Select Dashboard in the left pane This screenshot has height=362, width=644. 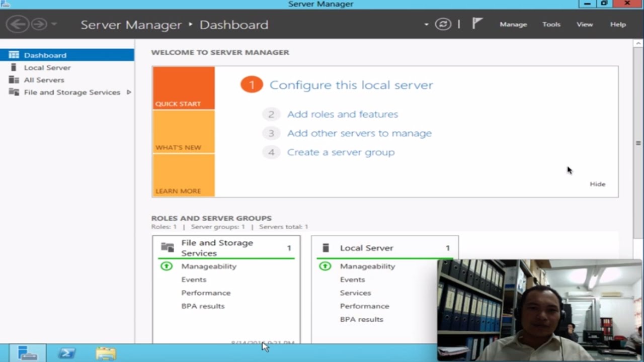coord(67,55)
